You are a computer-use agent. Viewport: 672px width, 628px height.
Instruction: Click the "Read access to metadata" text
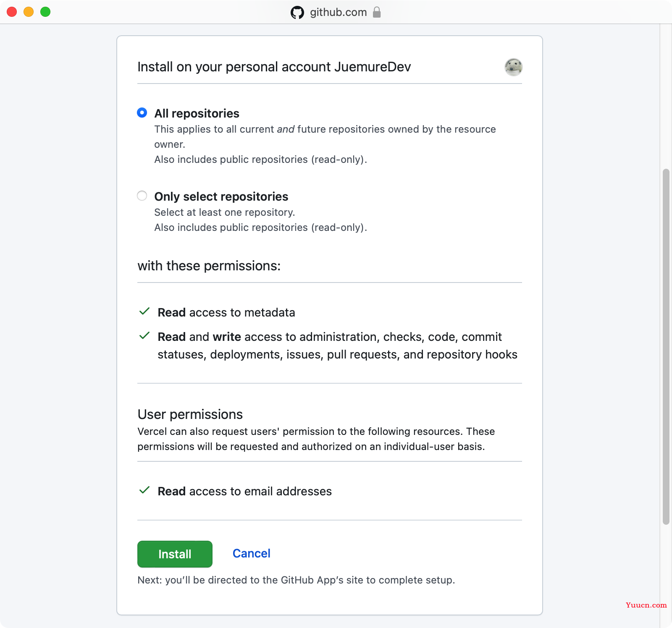(226, 312)
